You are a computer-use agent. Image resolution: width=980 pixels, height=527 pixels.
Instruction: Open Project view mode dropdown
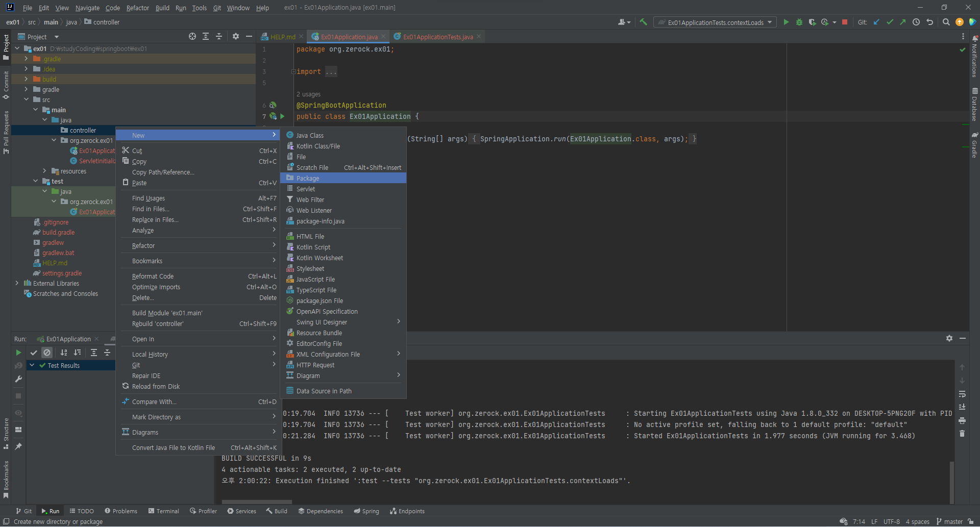click(x=57, y=37)
